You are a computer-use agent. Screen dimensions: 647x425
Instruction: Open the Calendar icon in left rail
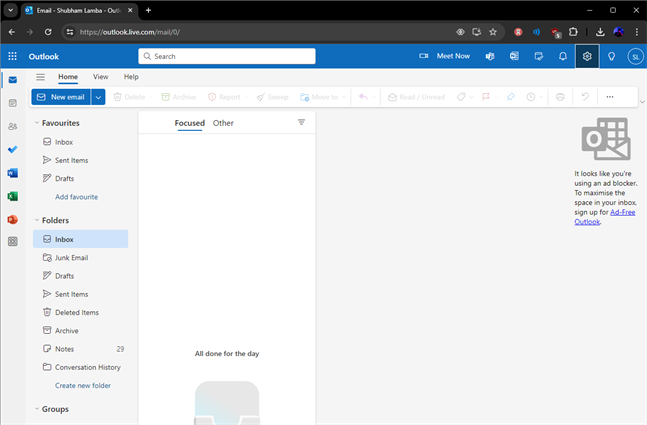[12, 103]
